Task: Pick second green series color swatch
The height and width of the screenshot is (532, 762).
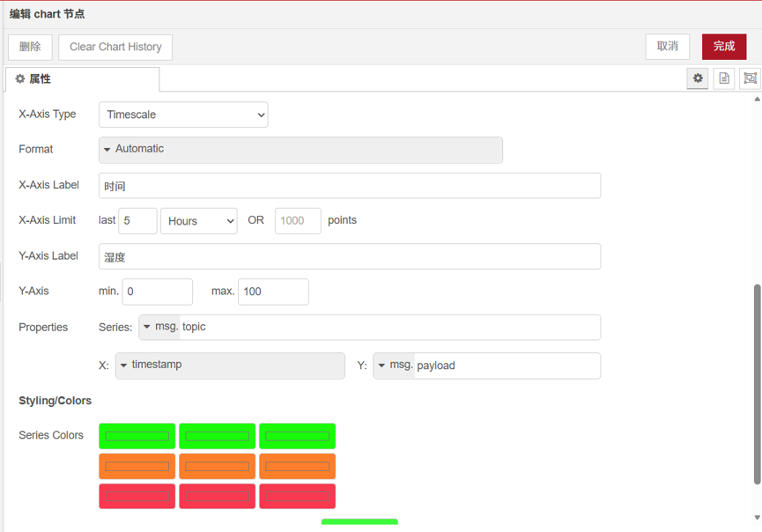Action: coord(218,436)
